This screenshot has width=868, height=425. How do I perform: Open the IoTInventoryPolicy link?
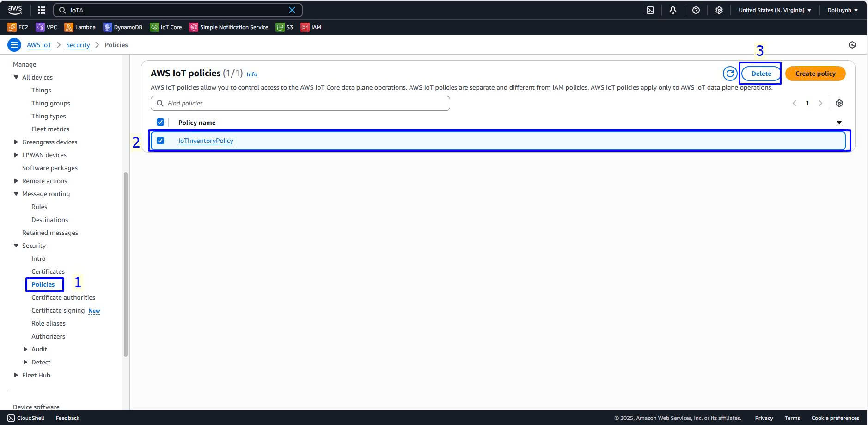coord(206,141)
